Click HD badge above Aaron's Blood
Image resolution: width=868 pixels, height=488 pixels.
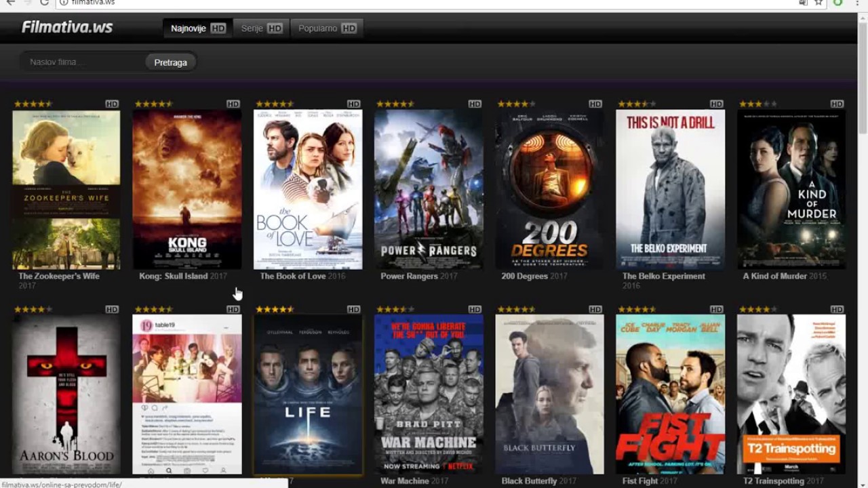coord(112,309)
